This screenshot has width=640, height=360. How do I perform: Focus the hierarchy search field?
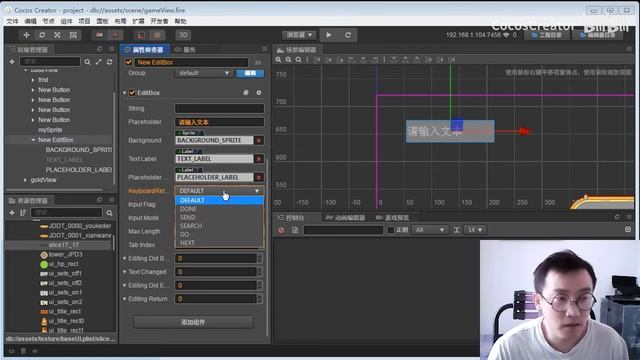point(50,62)
